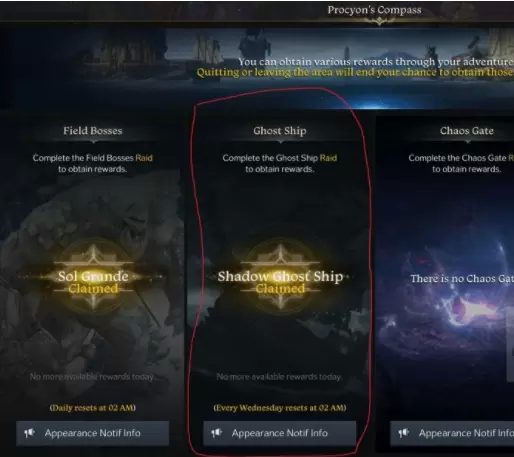Open the Chaos Gate panel header
This screenshot has width=514, height=457.
tap(467, 131)
